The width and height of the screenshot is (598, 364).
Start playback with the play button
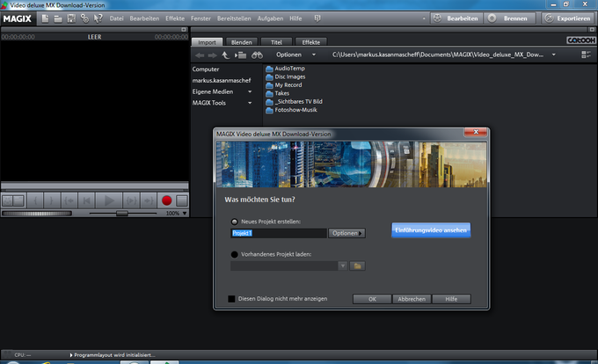[x=109, y=200]
